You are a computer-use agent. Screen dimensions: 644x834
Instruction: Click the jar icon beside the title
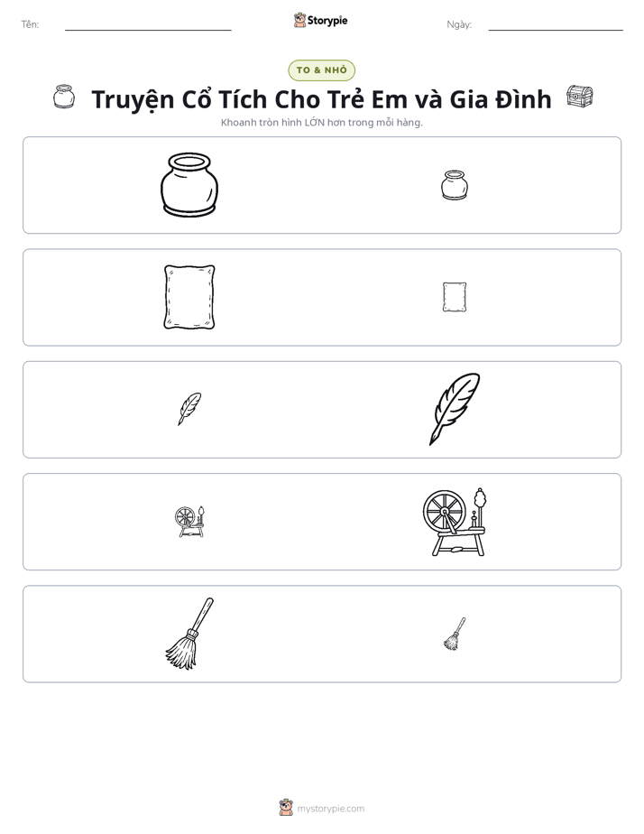[x=64, y=97]
